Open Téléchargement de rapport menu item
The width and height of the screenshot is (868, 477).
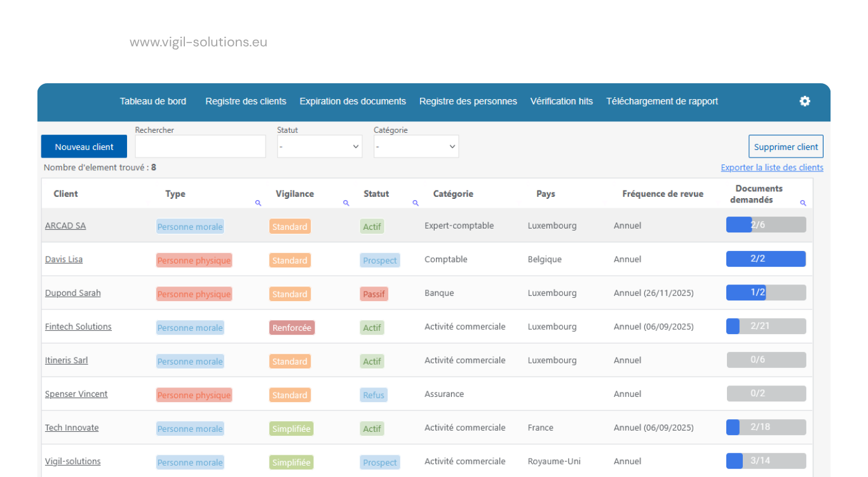pyautogui.click(x=662, y=101)
